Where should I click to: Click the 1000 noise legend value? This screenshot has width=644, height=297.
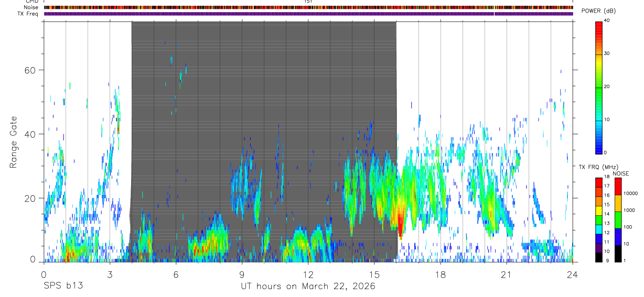tap(628, 211)
